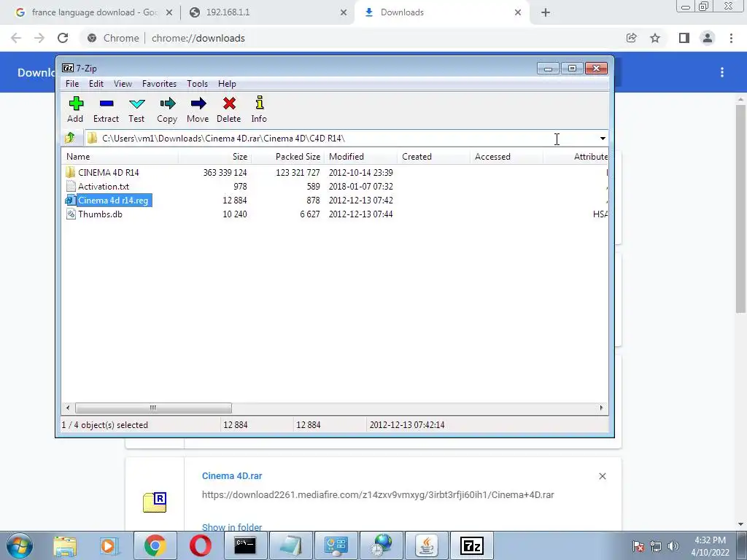Click Show in folder link

[x=232, y=527]
